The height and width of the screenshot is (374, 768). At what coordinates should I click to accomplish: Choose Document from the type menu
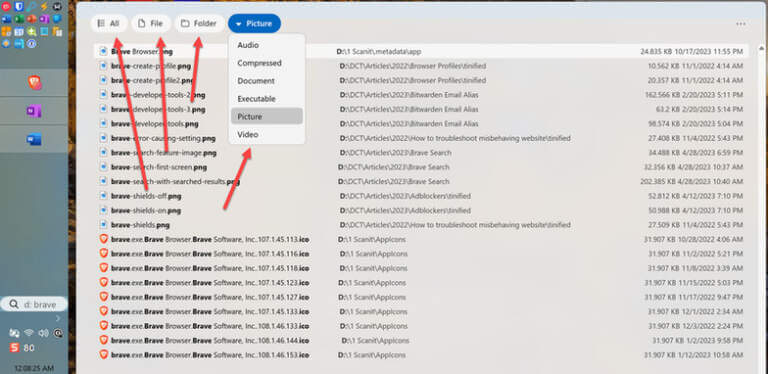point(267,81)
